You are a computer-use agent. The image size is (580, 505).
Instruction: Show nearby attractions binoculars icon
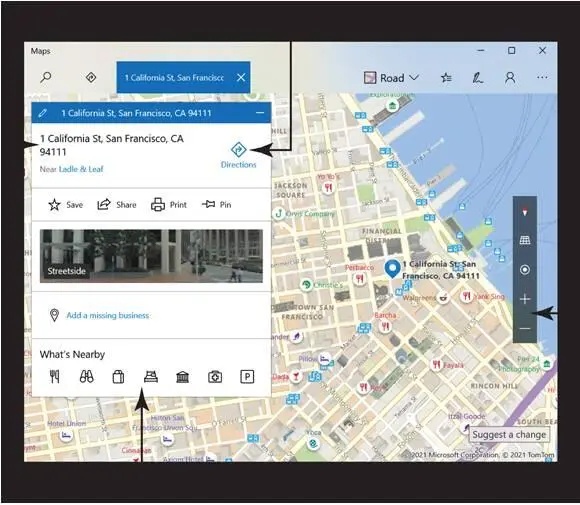click(x=87, y=377)
